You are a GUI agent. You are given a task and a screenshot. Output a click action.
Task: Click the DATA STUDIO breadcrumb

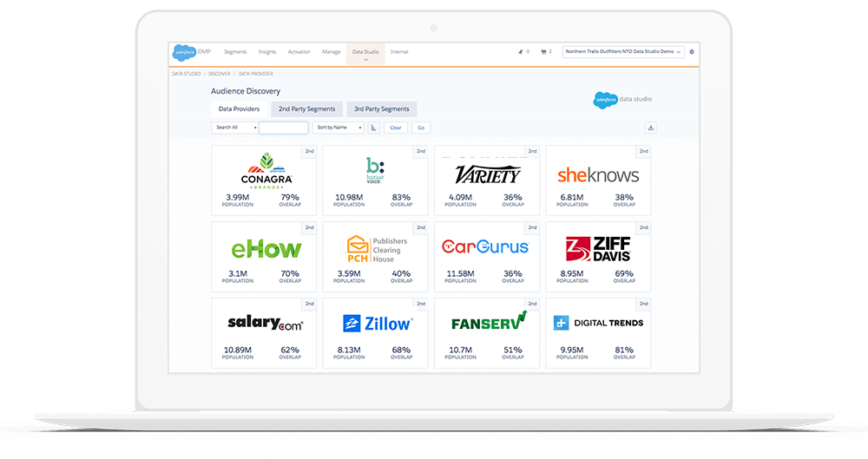[x=186, y=74]
